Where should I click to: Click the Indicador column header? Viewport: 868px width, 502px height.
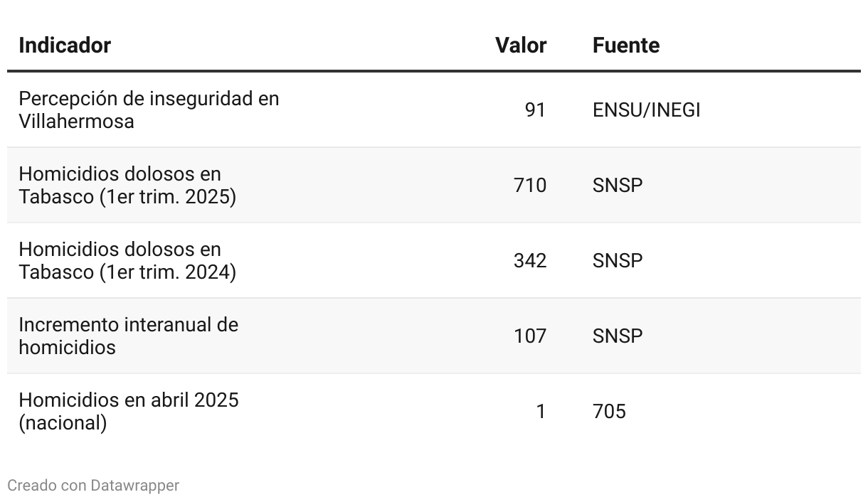(65, 46)
